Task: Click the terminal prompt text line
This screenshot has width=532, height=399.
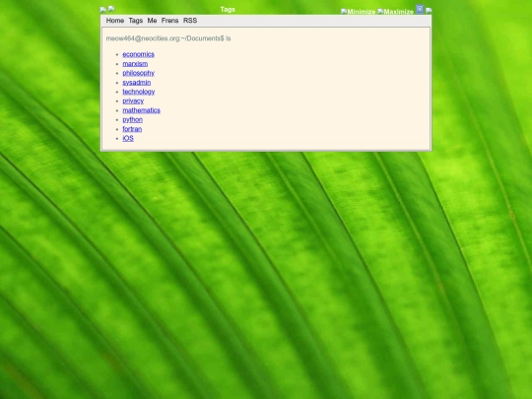Action: pos(168,38)
